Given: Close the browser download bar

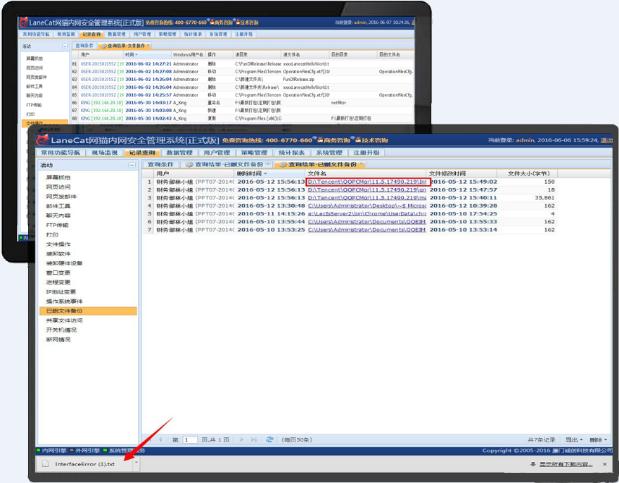Looking at the screenshot, I should click(605, 464).
